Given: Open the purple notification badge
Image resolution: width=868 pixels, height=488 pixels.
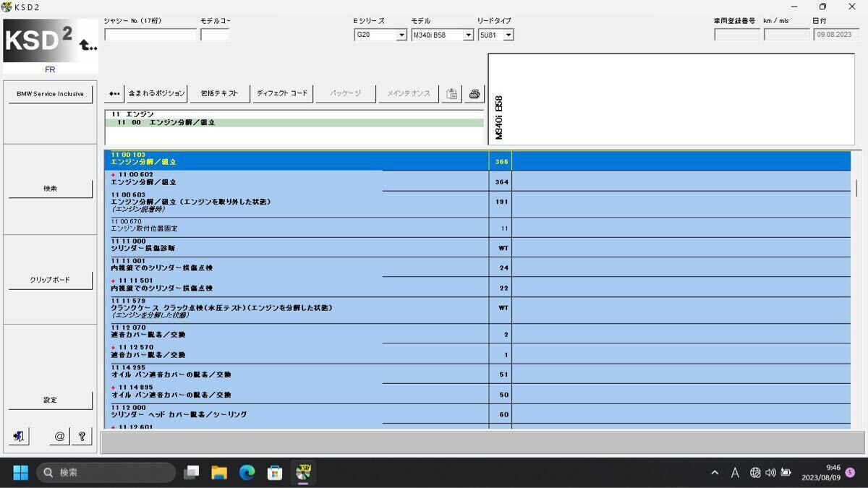Looking at the screenshot, I should 850,473.
